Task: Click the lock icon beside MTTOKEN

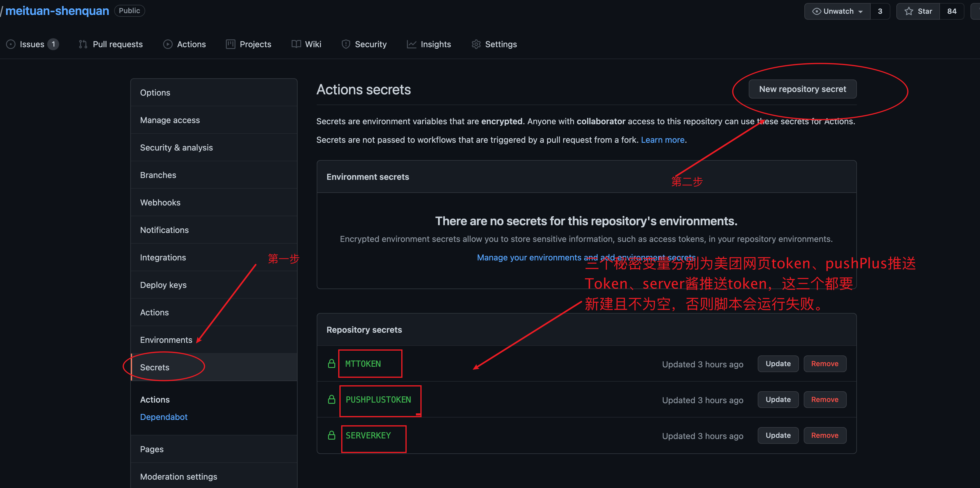Action: 331,364
